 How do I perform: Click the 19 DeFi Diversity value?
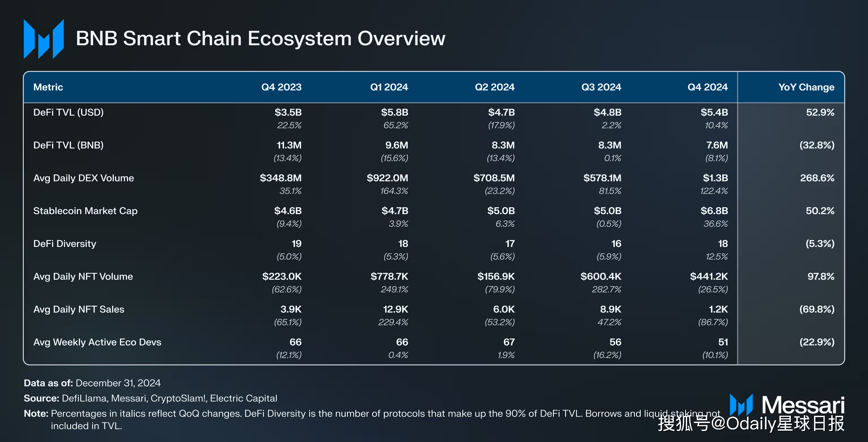(x=296, y=243)
